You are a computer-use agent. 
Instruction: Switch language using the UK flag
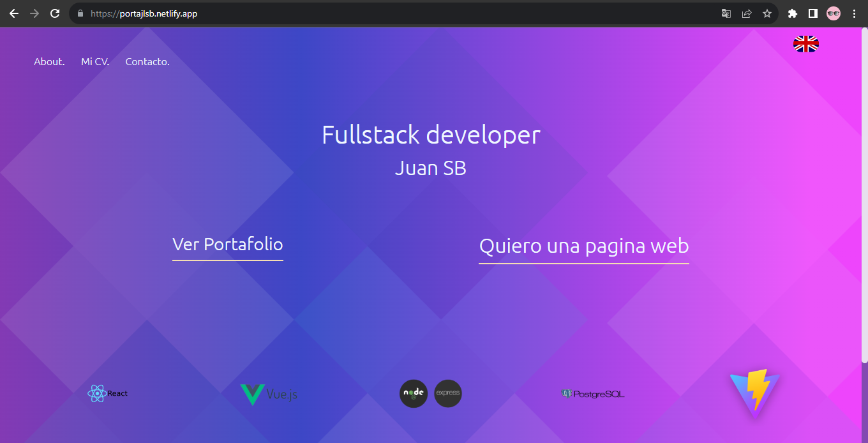click(806, 43)
